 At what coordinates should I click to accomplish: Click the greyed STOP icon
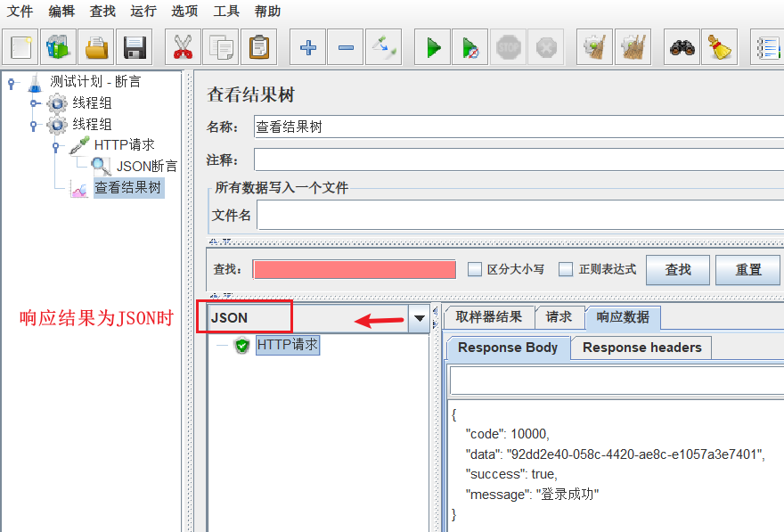(508, 47)
